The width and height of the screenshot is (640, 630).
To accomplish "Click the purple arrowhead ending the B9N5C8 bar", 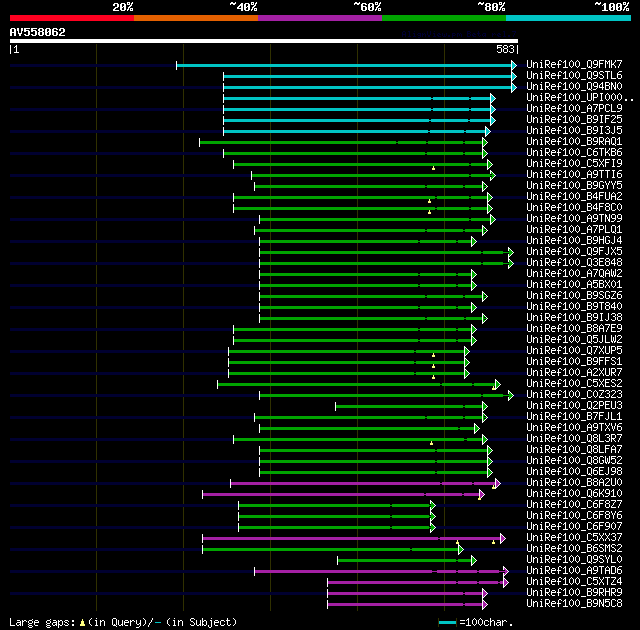I will click(x=485, y=605).
